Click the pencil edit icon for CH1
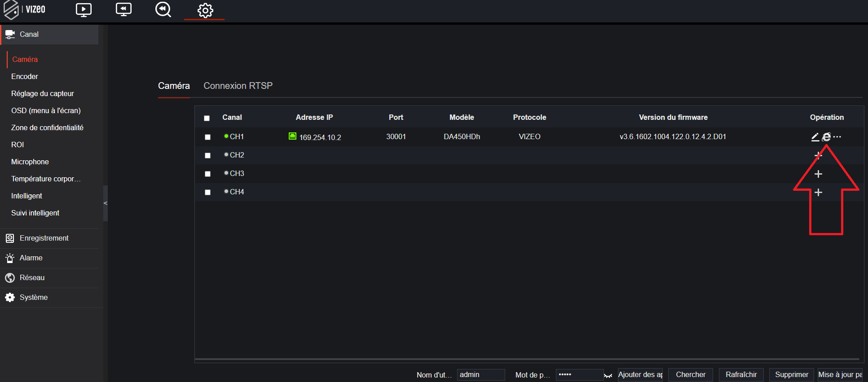 [x=815, y=137]
